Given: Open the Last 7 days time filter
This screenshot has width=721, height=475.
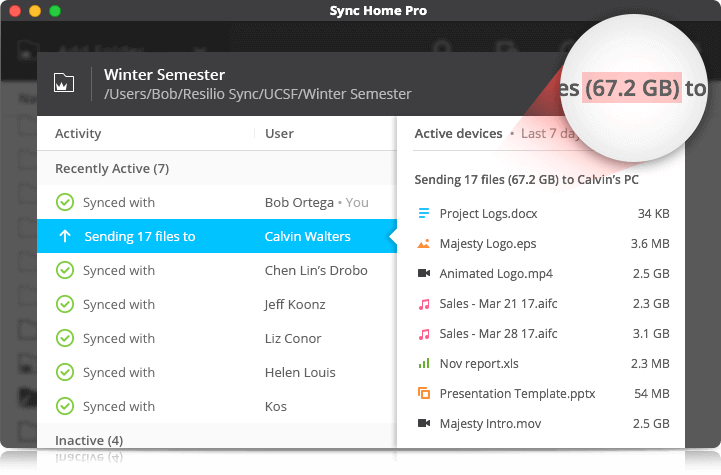Looking at the screenshot, I should coord(548,134).
